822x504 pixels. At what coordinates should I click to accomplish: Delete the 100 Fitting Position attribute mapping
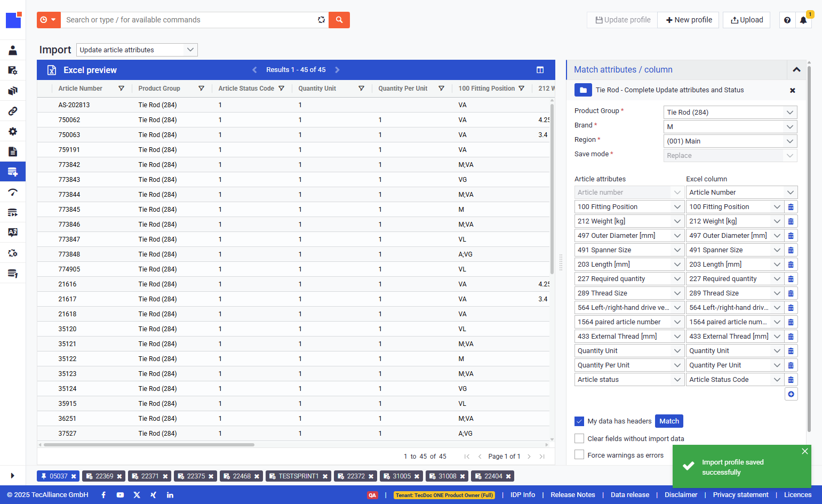pyautogui.click(x=791, y=207)
